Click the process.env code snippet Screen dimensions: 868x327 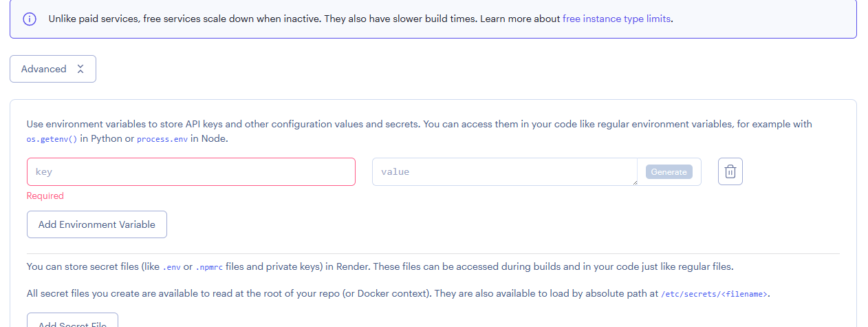click(162, 139)
